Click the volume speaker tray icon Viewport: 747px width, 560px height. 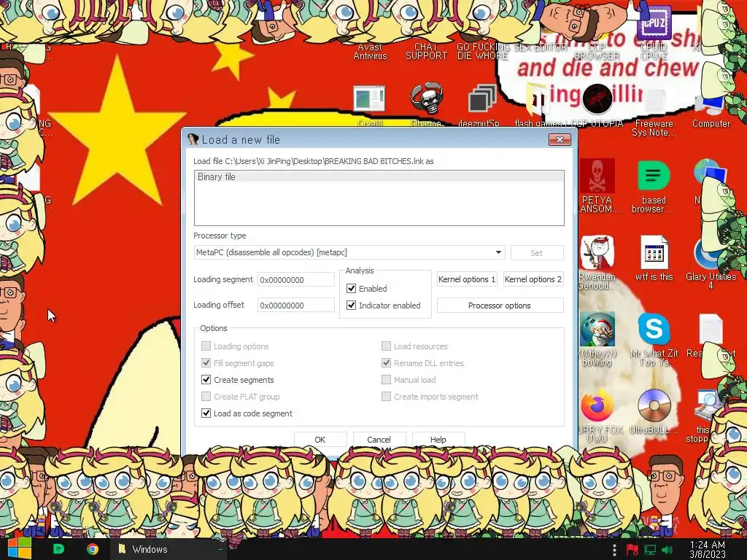coord(668,550)
